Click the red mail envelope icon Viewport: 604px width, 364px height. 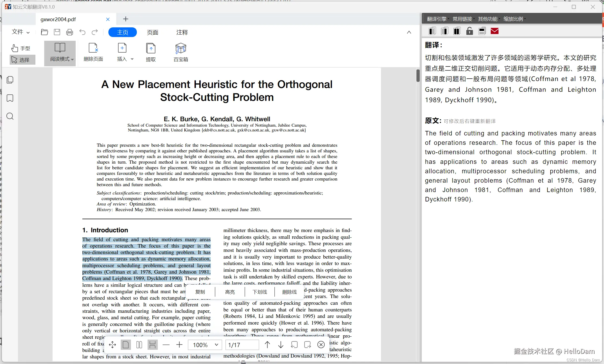494,31
